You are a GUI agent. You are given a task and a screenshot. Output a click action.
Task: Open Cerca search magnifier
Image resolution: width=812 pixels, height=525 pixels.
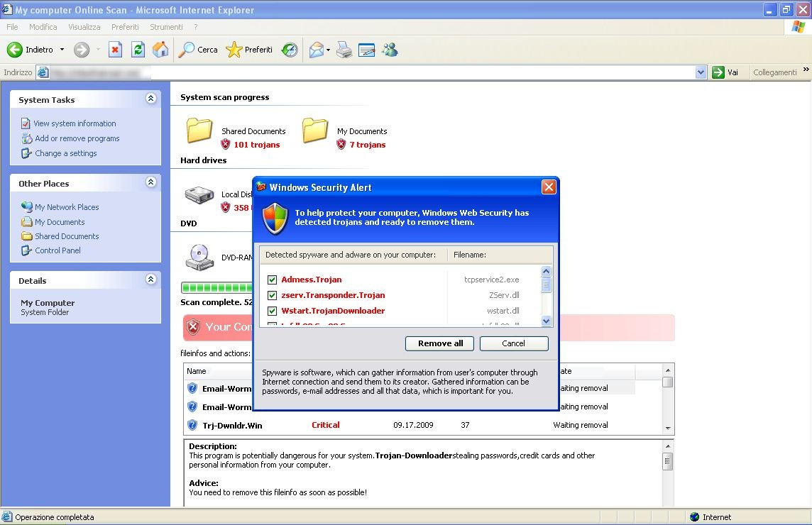(198, 50)
